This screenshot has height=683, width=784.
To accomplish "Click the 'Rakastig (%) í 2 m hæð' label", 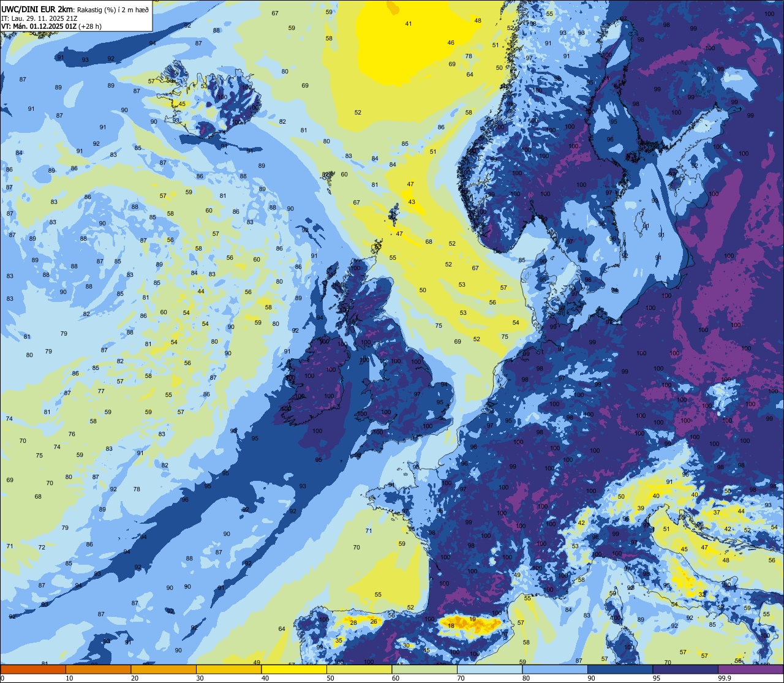I will coord(113,10).
